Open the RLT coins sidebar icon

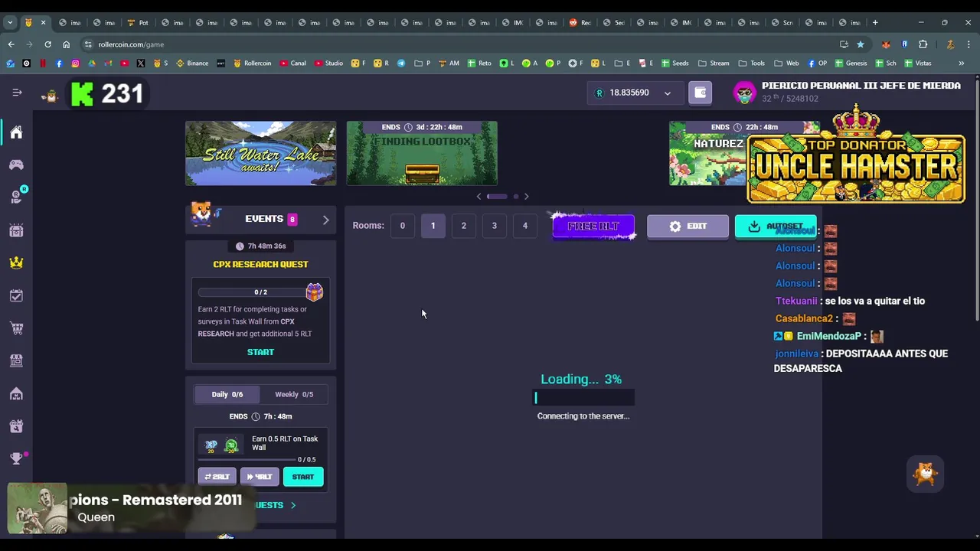16,197
